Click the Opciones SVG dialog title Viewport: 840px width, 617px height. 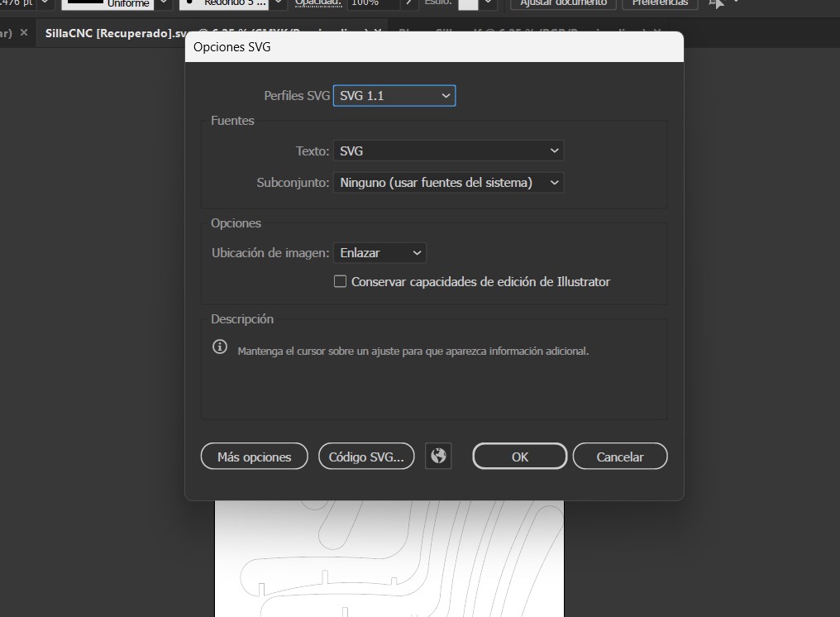(x=232, y=47)
